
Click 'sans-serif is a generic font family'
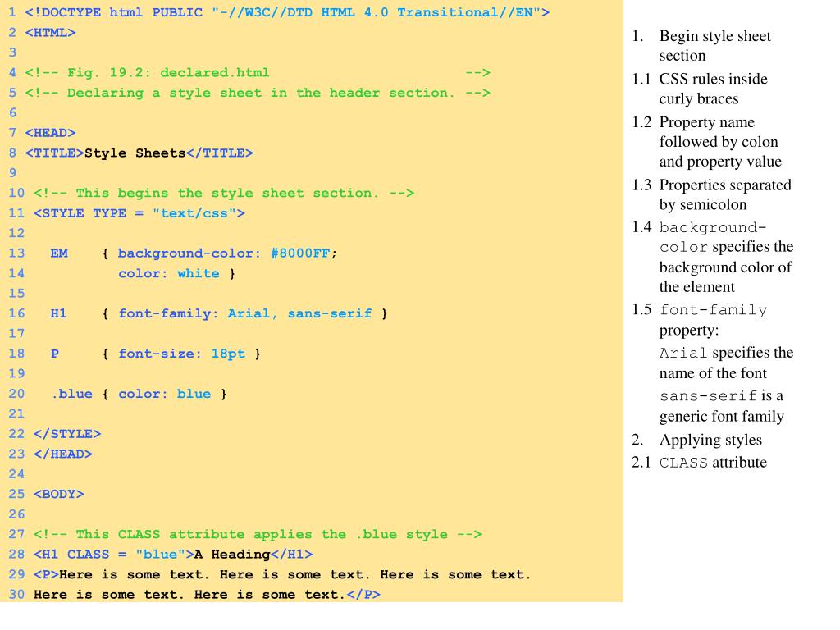722,405
